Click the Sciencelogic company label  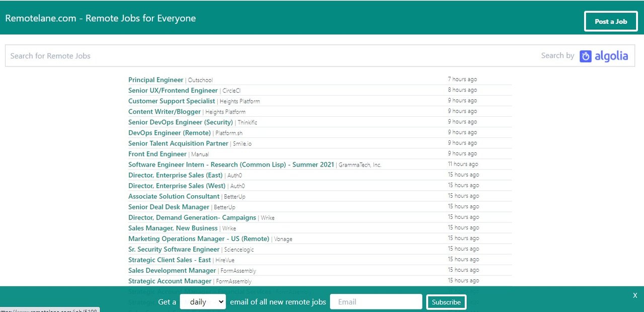[239, 250]
